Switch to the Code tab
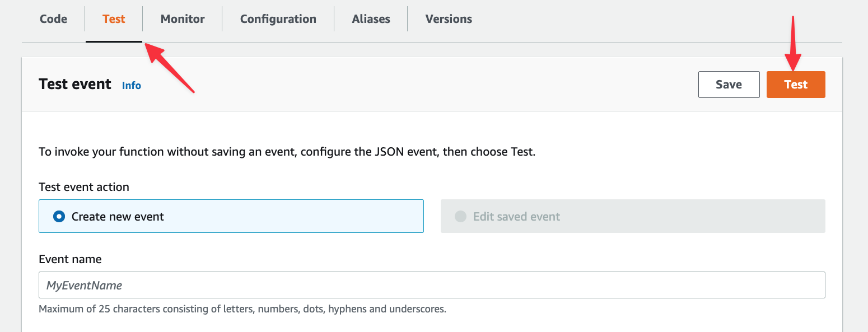This screenshot has height=332, width=868. (53, 19)
